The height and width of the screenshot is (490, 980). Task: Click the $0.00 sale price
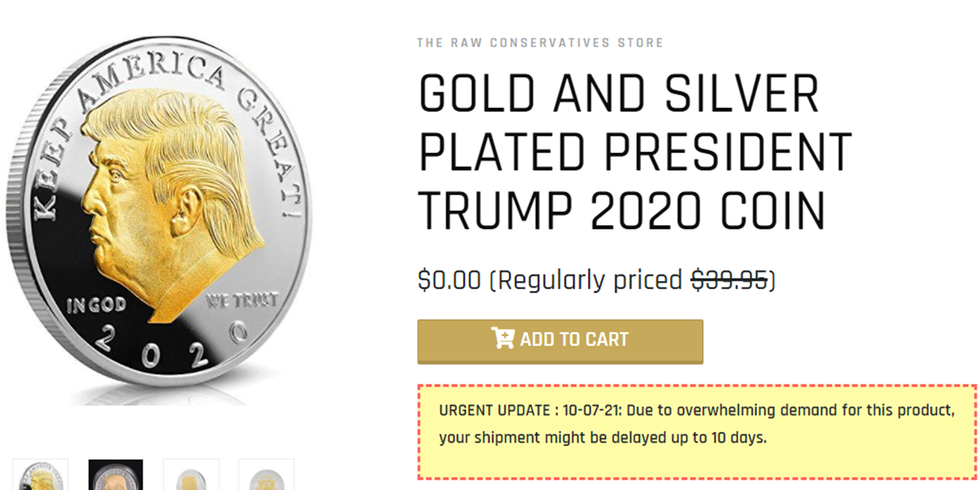[x=449, y=280]
